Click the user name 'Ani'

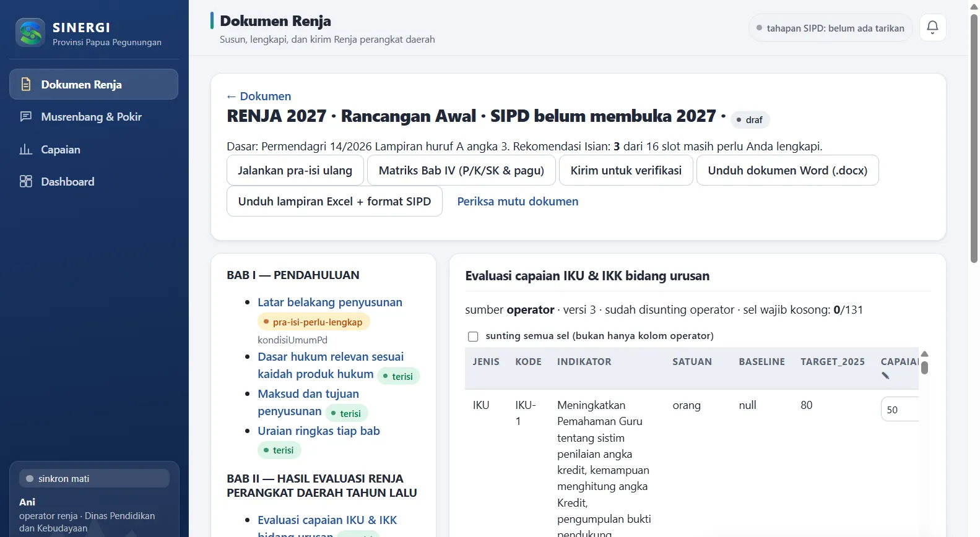(27, 502)
